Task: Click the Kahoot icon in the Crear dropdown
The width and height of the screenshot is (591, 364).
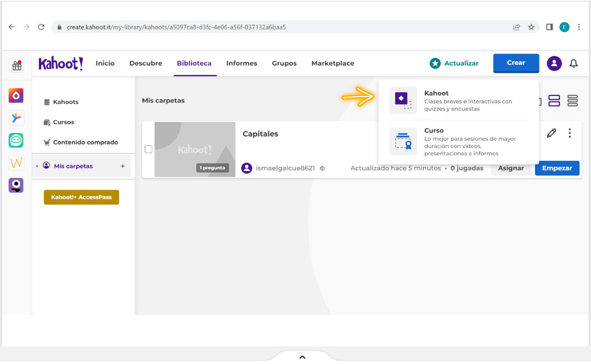Action: click(403, 100)
